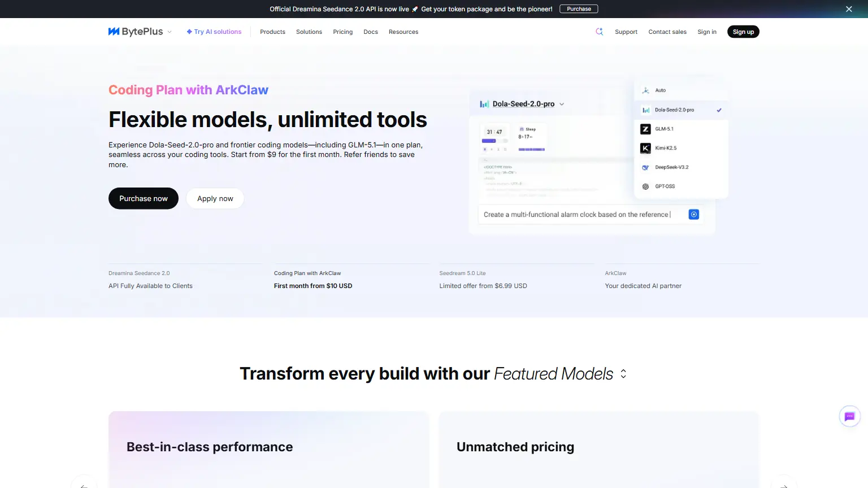Image resolution: width=868 pixels, height=488 pixels.
Task: Switch to Coding Plan with ArkClaw tab
Action: coord(351,280)
